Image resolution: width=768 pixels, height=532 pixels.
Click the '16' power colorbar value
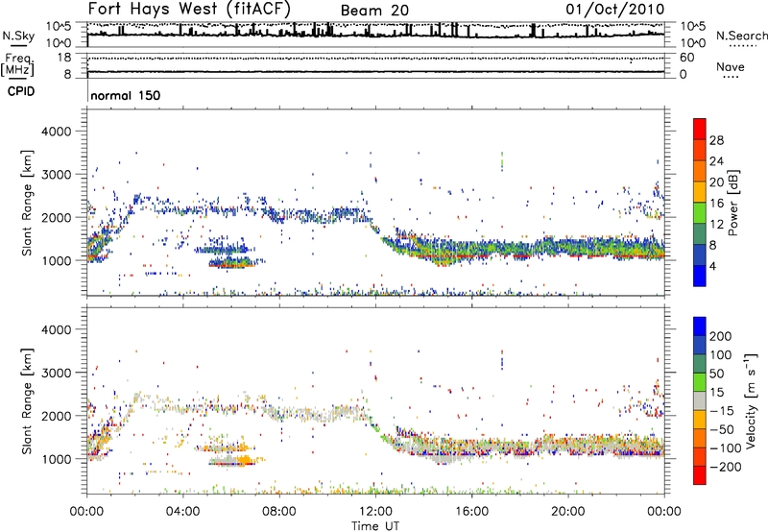click(716, 204)
